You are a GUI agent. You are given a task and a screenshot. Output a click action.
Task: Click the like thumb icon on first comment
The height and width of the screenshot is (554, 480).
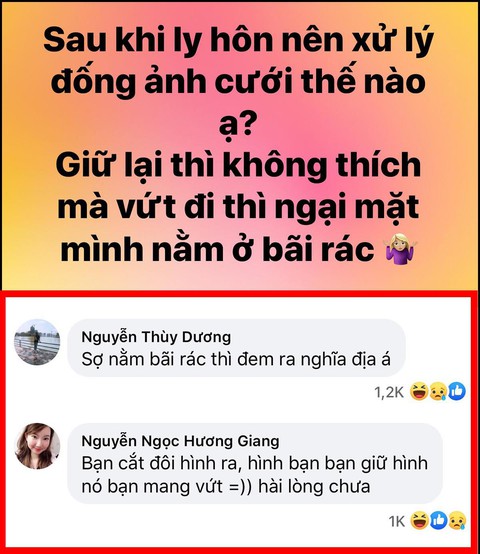[x=456, y=392]
